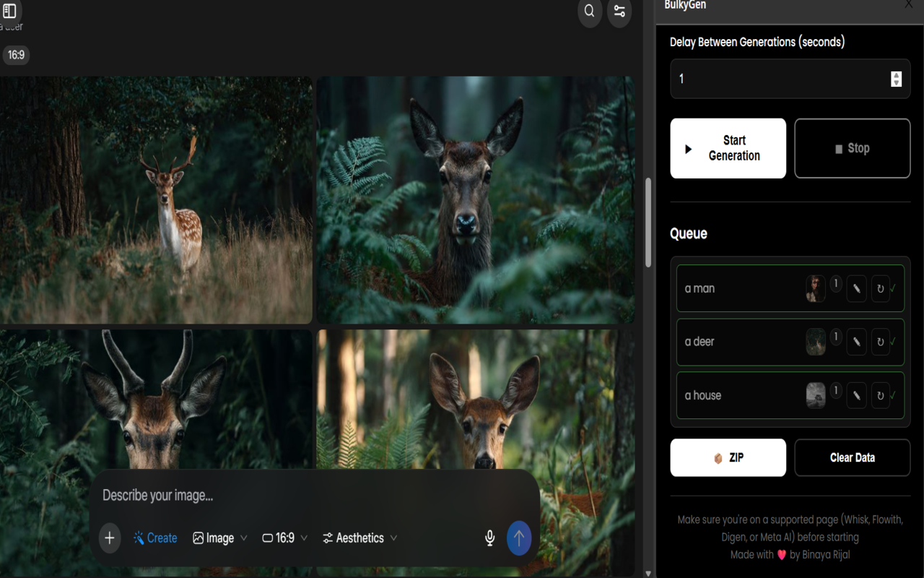Open the "a man" queue thumbnail
Viewport: 924px width, 578px height.
point(816,288)
